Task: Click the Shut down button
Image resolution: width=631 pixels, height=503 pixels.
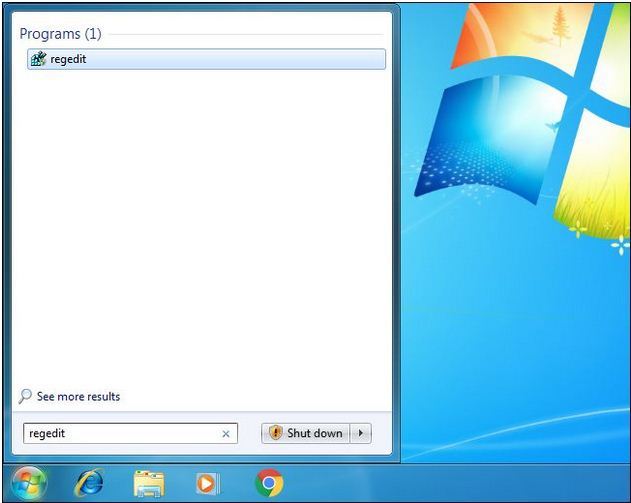Action: (x=306, y=433)
